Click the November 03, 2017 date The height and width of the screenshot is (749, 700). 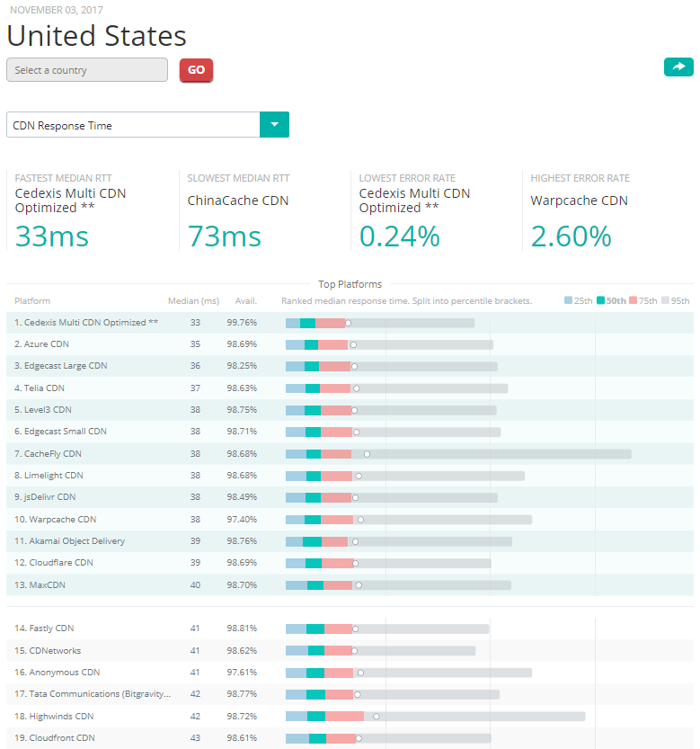click(57, 10)
